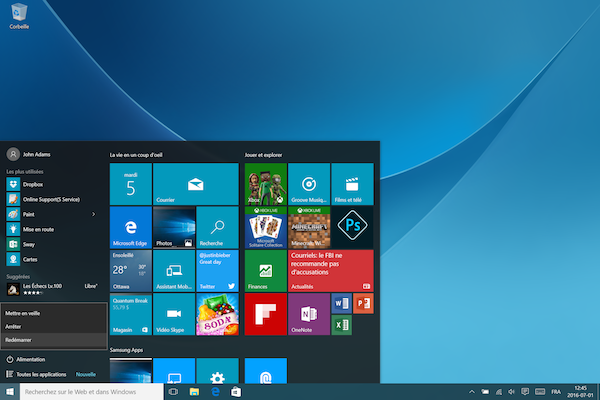Launch the Photoshop Express tile

(352, 227)
